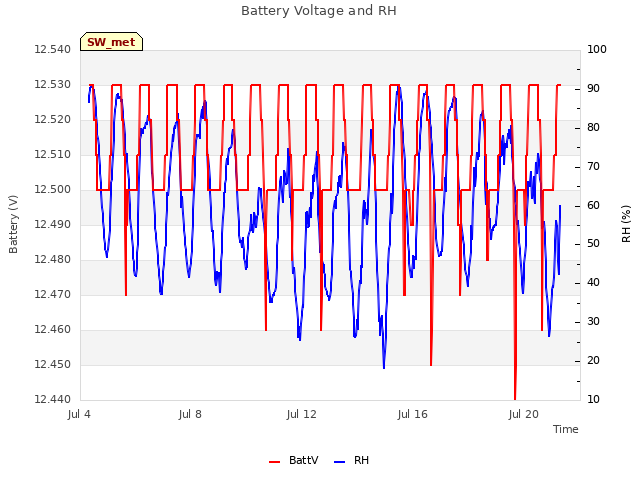Click the lowest BattV spike at 12.440 near Jul 20
Screen dimensions: 640x480
[515, 398]
